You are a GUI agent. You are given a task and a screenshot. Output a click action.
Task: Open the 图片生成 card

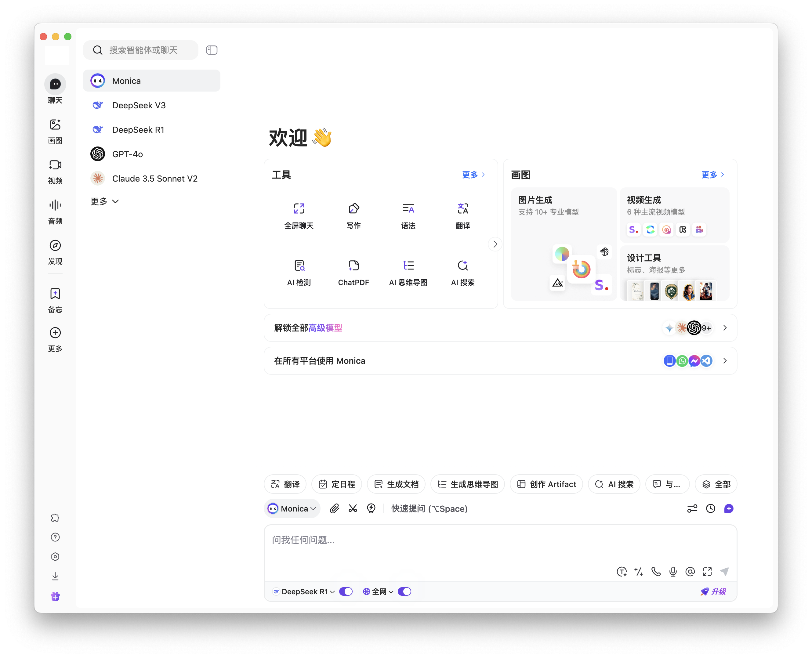click(564, 244)
